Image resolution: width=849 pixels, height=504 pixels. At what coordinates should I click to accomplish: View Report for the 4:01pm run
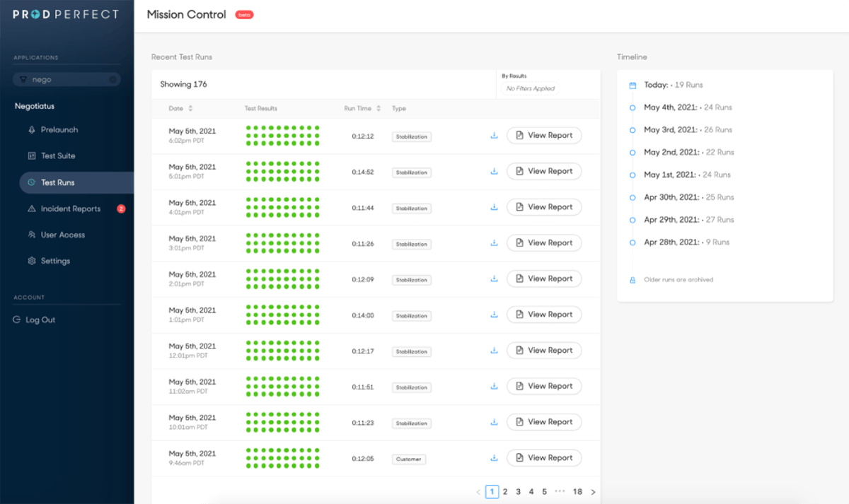point(544,207)
